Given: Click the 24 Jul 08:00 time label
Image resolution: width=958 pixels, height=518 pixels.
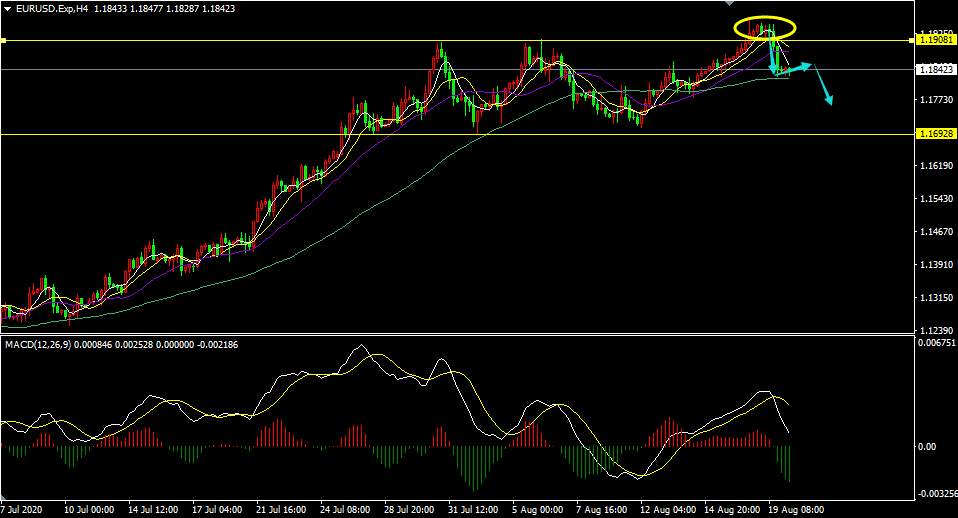Looking at the screenshot, I should pos(345,509).
